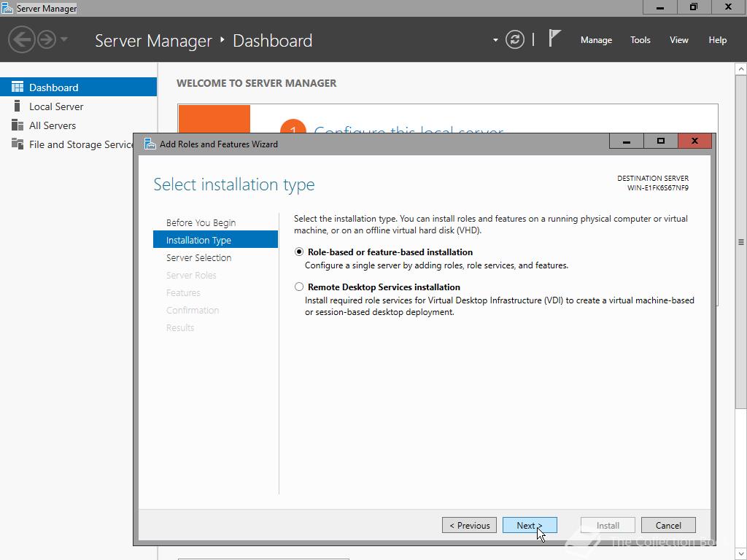Screen dimensions: 747x560
Task: Click the Cancel button in the wizard
Action: 668,525
